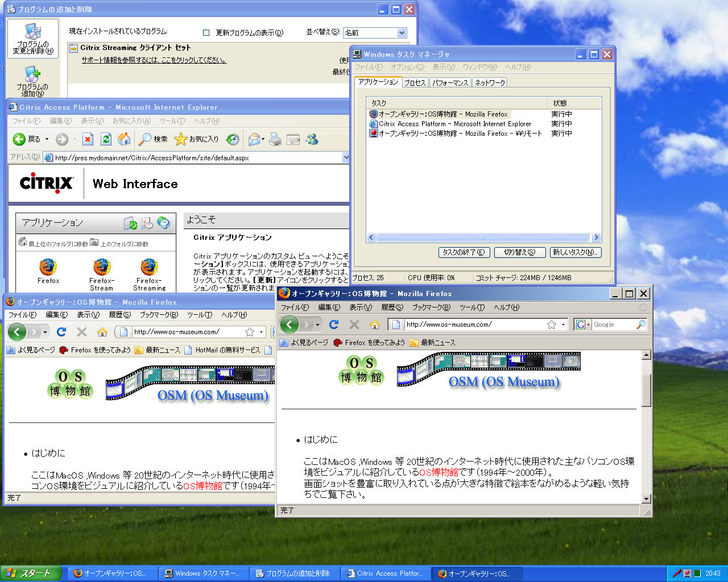Click HotMail の無料サービス bookmark in left Firefox
The image size is (728, 582).
[222, 350]
